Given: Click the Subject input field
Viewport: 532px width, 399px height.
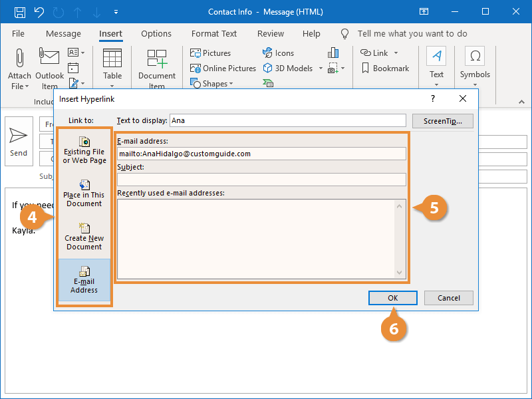Looking at the screenshot, I should click(x=261, y=180).
